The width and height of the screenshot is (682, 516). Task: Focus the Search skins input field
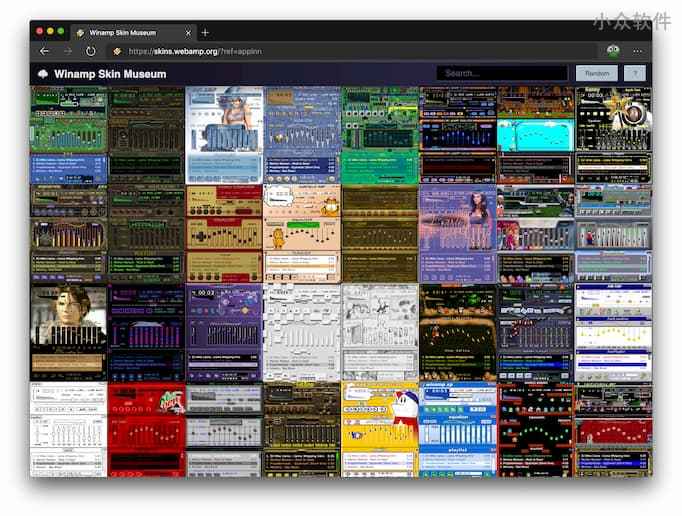(x=502, y=74)
